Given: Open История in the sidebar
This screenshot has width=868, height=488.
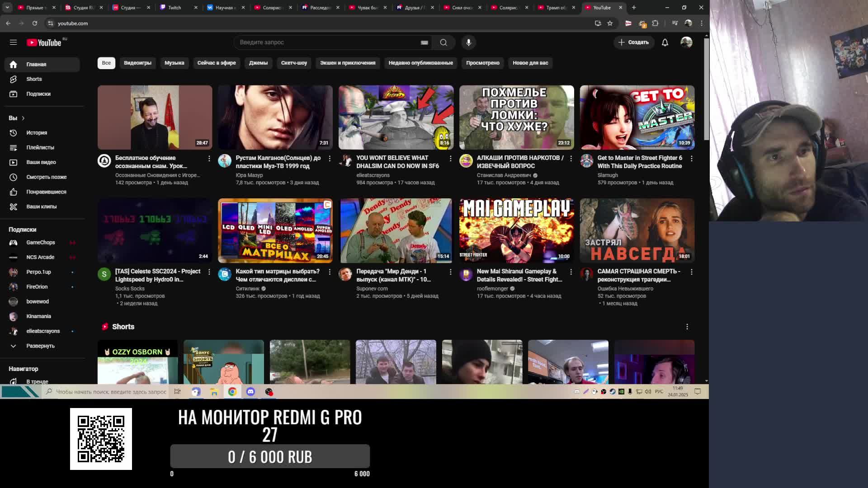Looking at the screenshot, I should (36, 133).
